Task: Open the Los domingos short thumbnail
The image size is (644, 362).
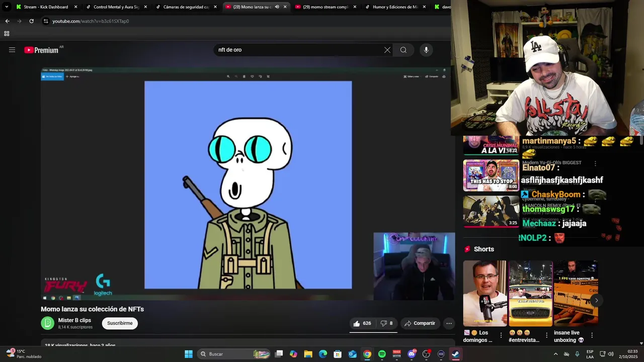Action: pyautogui.click(x=485, y=293)
